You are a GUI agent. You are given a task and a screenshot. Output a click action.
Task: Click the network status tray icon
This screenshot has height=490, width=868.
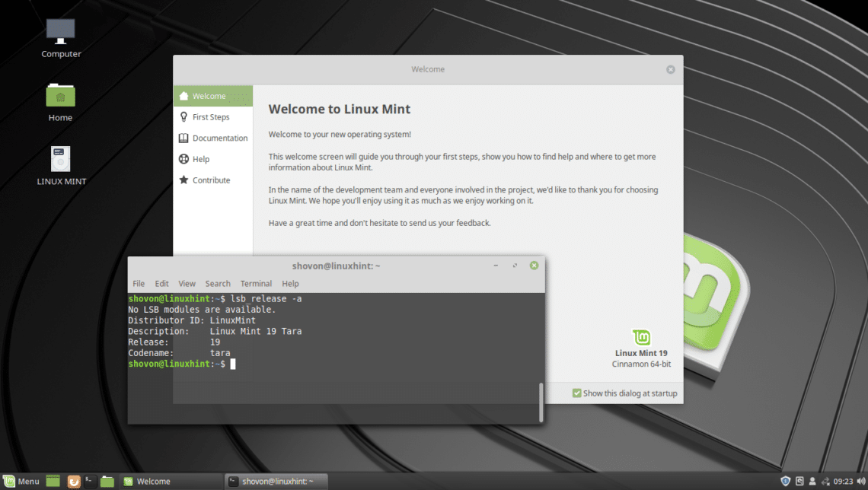825,481
